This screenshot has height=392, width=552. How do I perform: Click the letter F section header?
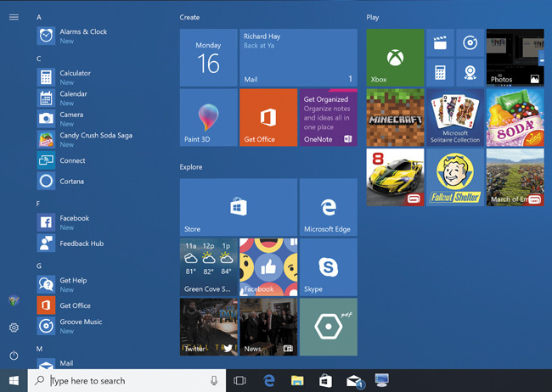38,204
